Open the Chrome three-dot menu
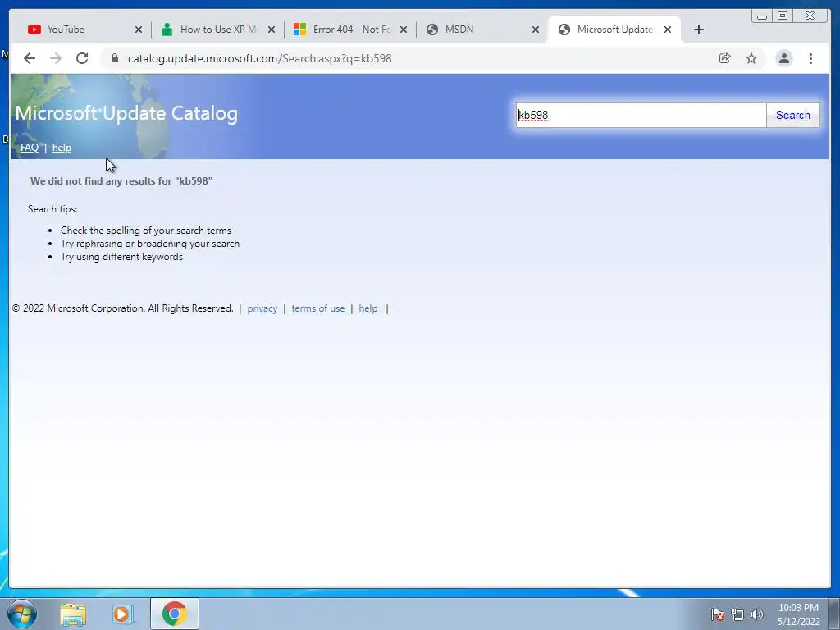This screenshot has width=840, height=630. coord(810,58)
